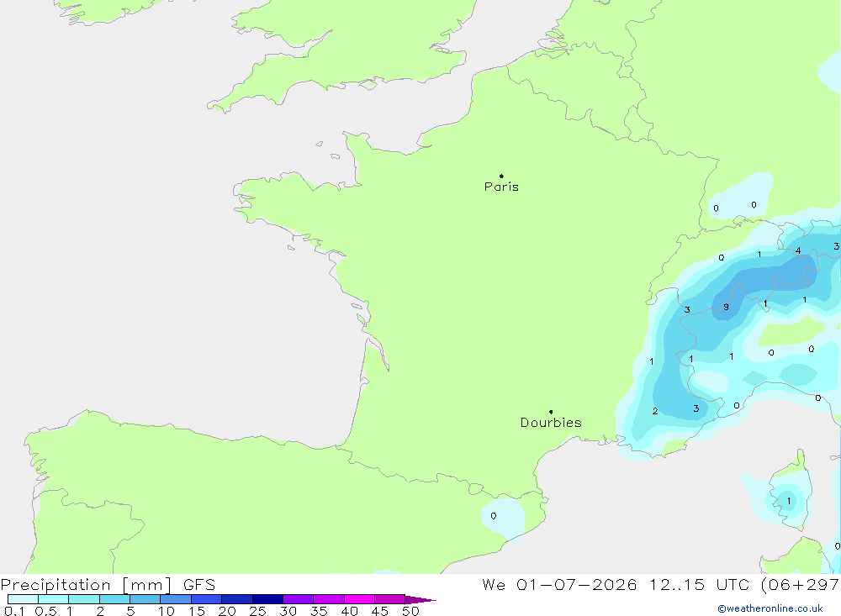
Task: Click the '0' value near the Spanish coast
Action: [494, 516]
